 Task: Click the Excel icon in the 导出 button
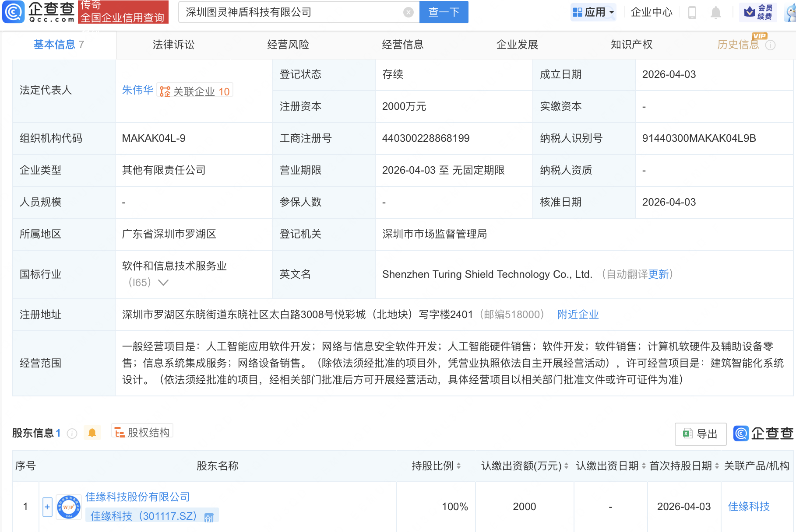(689, 434)
